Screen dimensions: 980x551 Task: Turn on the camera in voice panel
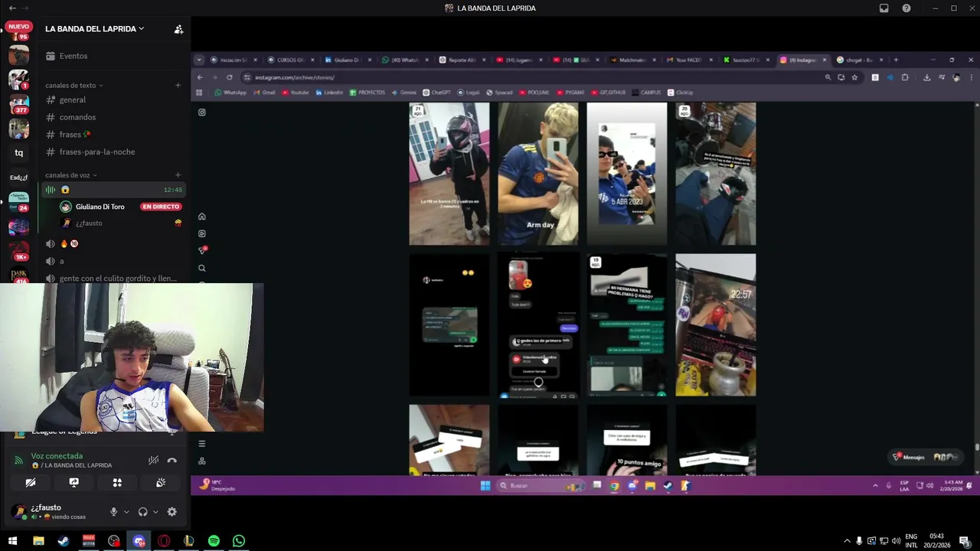[x=31, y=483]
